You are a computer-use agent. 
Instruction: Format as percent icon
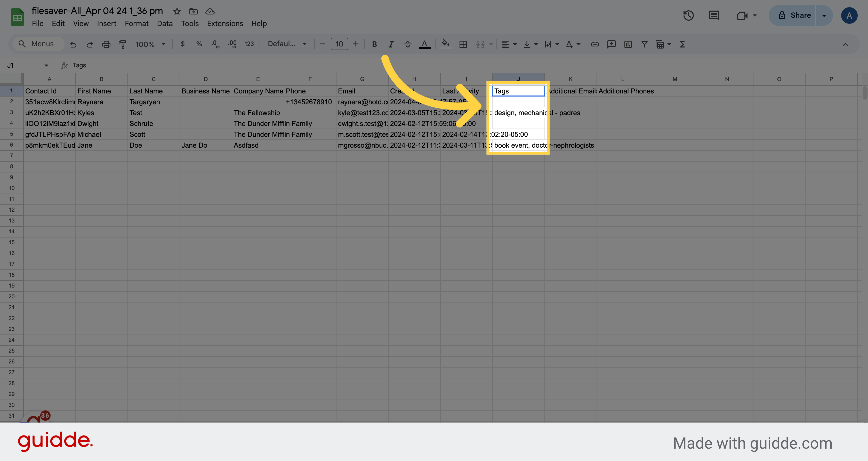199,44
